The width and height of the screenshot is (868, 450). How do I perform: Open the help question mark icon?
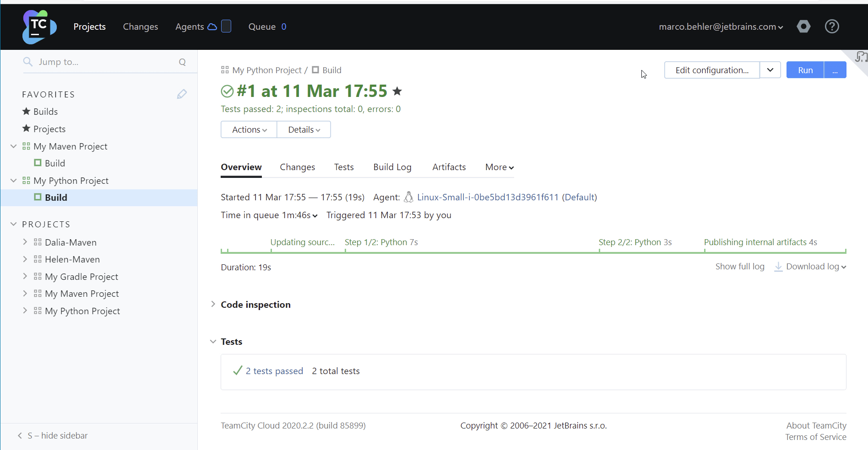click(831, 27)
